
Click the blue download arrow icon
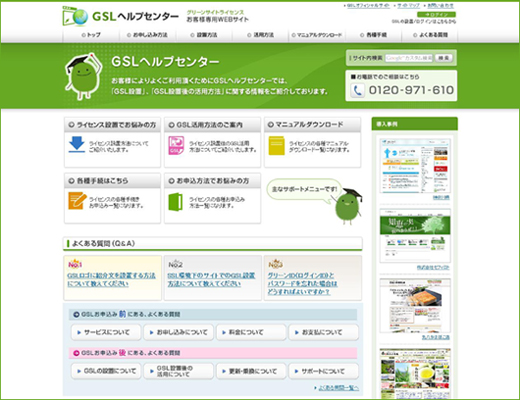tap(77, 144)
